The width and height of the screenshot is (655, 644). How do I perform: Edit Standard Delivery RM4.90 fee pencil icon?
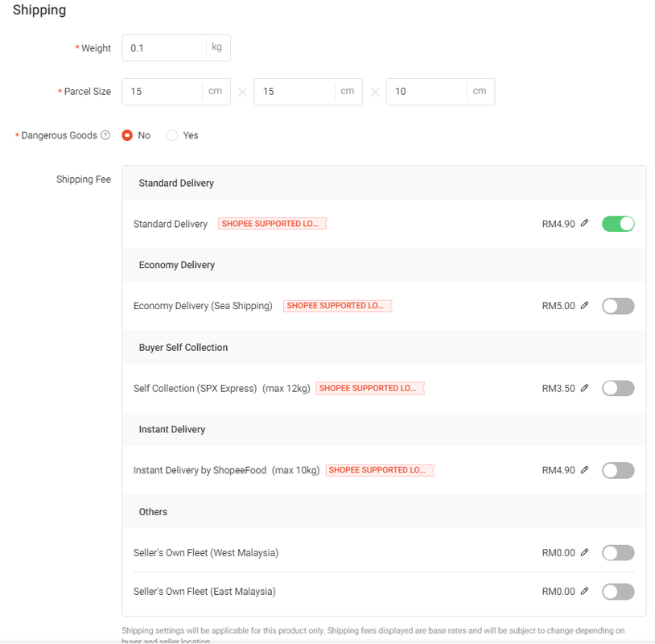(x=584, y=223)
